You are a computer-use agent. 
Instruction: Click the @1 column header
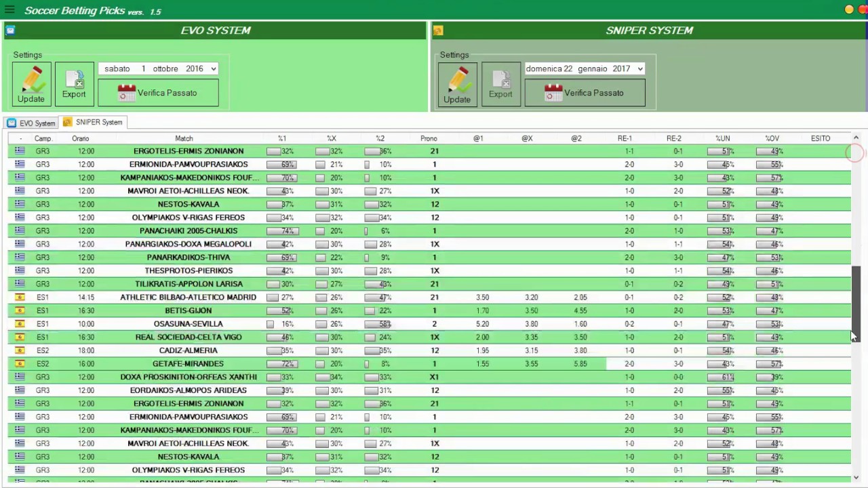(x=478, y=138)
